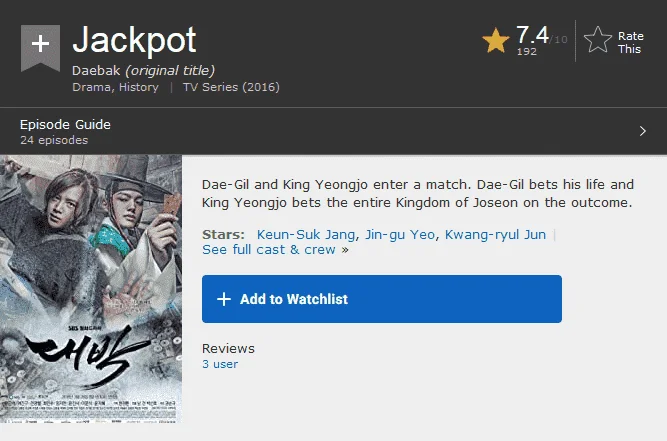Screen dimensions: 667x441
Task: Expand the Episode Guide chevron arrow
Action: pyautogui.click(x=643, y=131)
